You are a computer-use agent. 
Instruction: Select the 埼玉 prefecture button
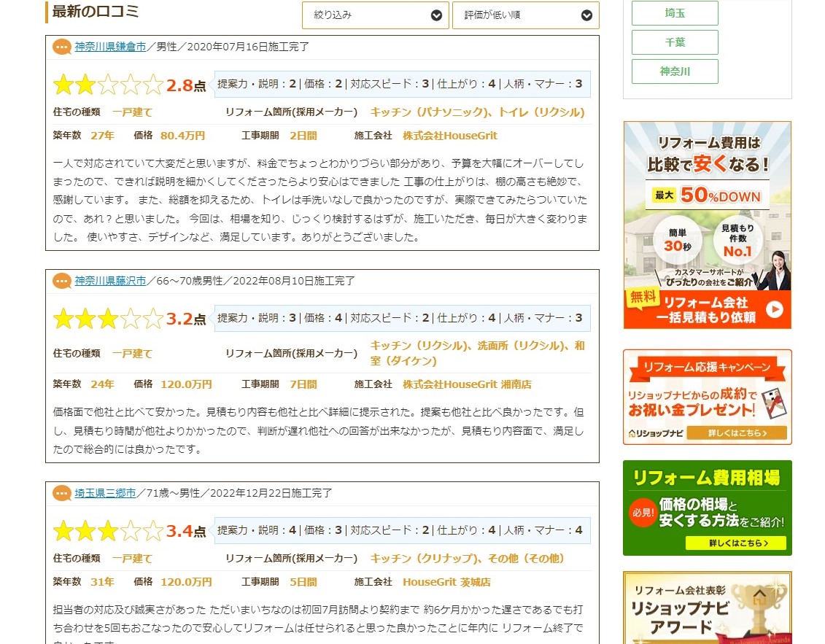click(675, 13)
